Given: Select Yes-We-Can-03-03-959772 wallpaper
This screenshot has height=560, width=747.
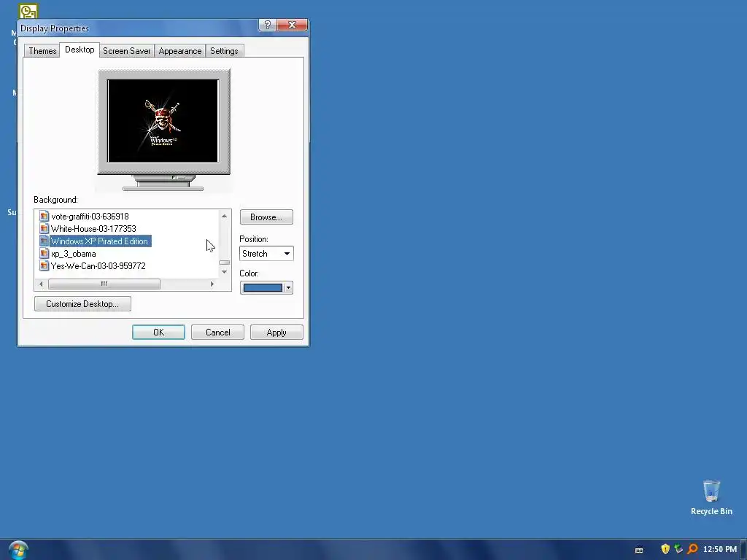Looking at the screenshot, I should [98, 265].
